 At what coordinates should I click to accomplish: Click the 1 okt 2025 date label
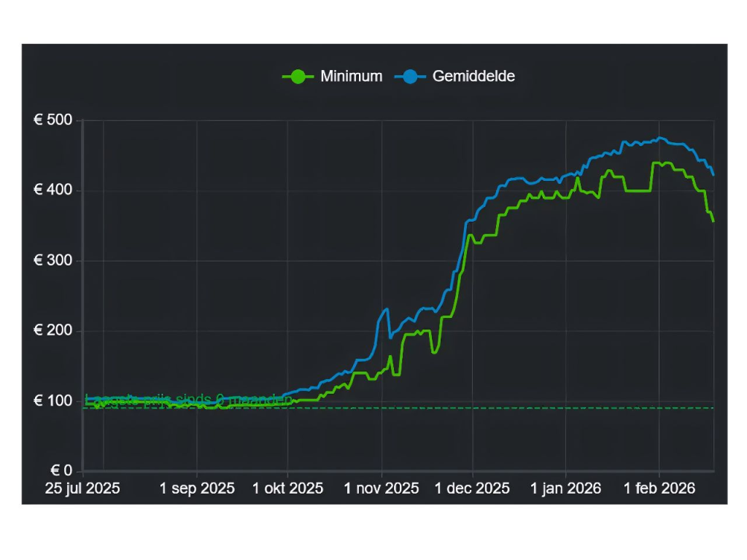coord(287,489)
